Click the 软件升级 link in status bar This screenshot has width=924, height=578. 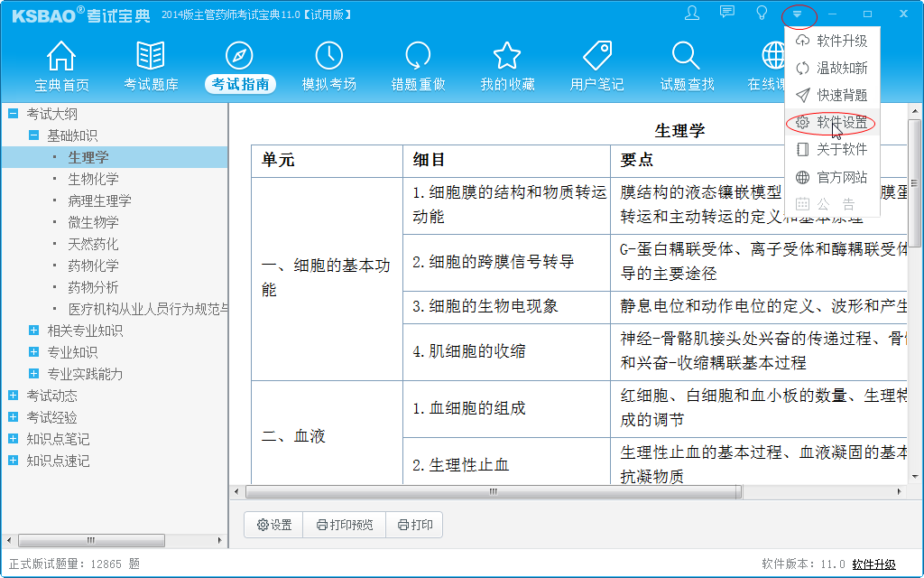tap(873, 564)
